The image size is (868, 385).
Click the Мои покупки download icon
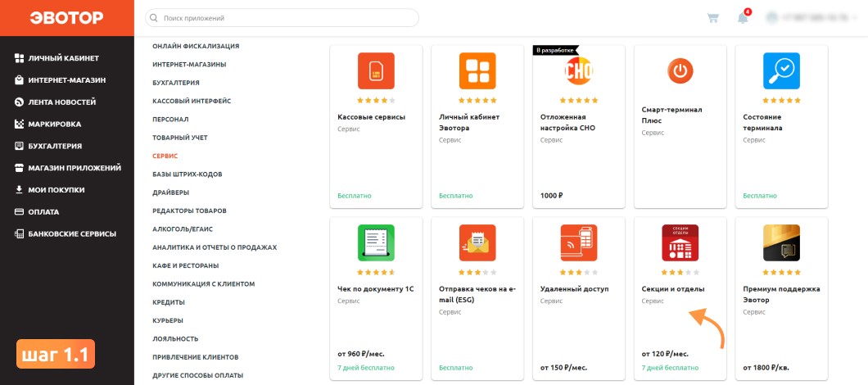pos(19,190)
